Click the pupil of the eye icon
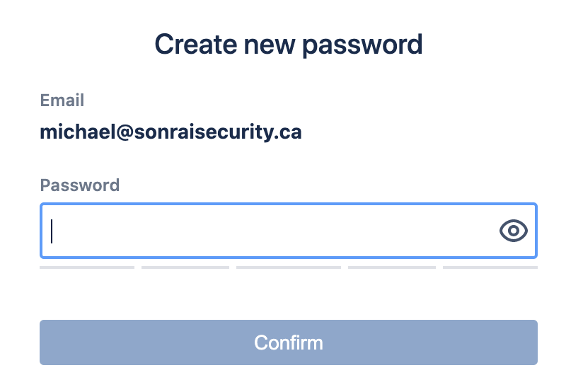583x392 pixels. pos(514,231)
